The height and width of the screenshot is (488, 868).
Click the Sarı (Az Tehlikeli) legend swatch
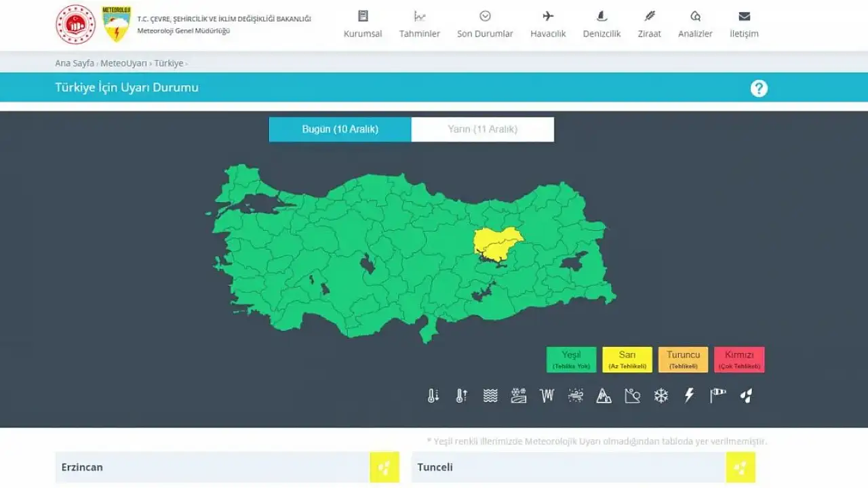[x=627, y=359]
